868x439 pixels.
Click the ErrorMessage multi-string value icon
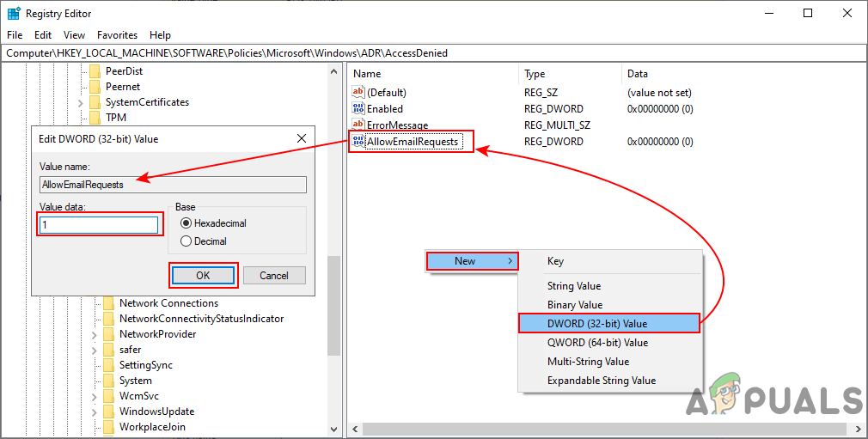(x=358, y=125)
